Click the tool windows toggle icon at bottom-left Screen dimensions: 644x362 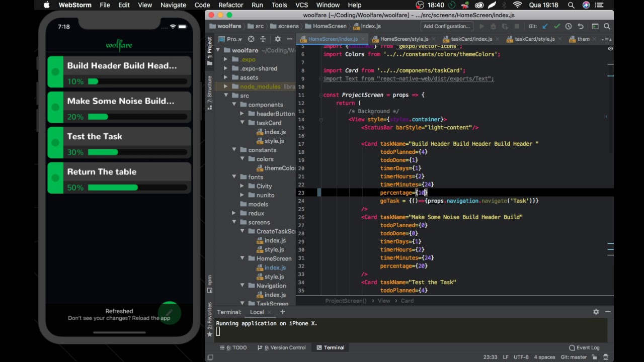(210, 357)
